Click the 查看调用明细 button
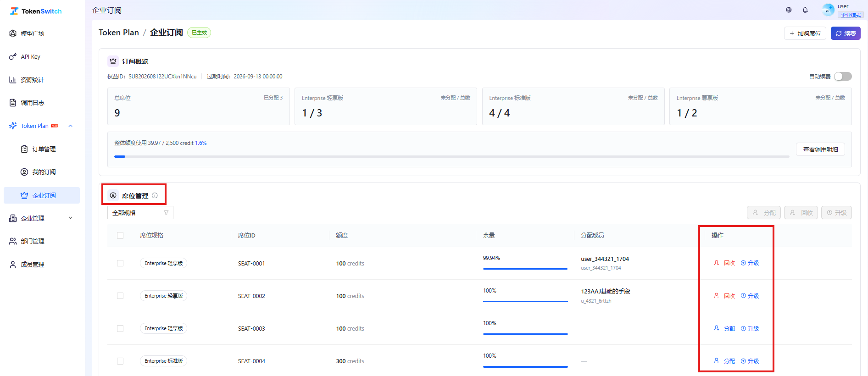 [820, 149]
